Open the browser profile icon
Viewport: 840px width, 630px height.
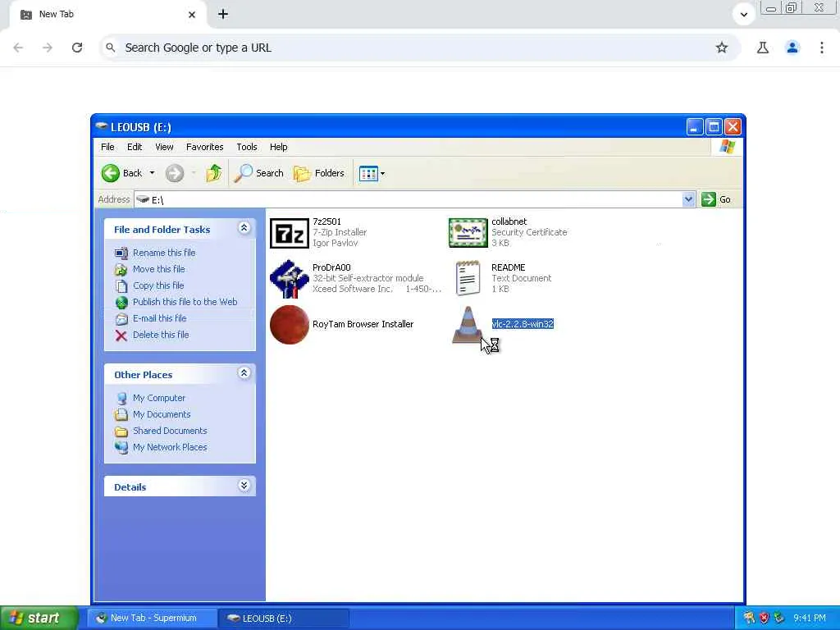click(x=792, y=48)
